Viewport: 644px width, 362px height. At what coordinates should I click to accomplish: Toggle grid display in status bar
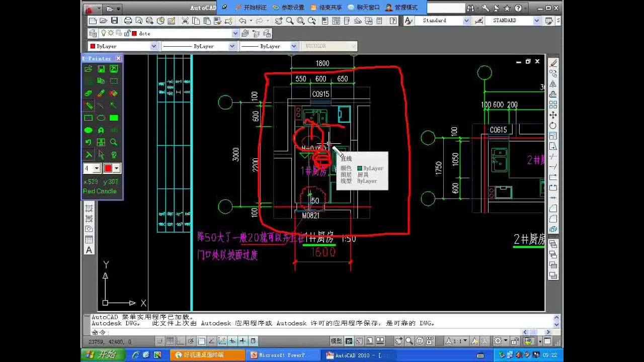click(170, 341)
